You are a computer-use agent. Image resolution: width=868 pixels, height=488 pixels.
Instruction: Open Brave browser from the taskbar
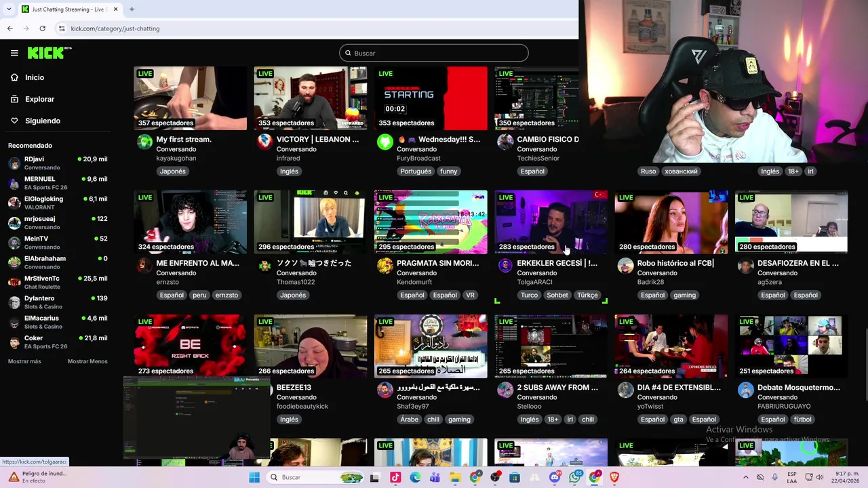tap(614, 477)
